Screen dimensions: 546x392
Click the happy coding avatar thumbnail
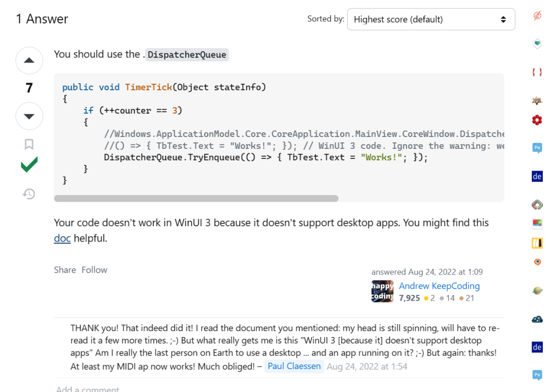[x=382, y=291]
